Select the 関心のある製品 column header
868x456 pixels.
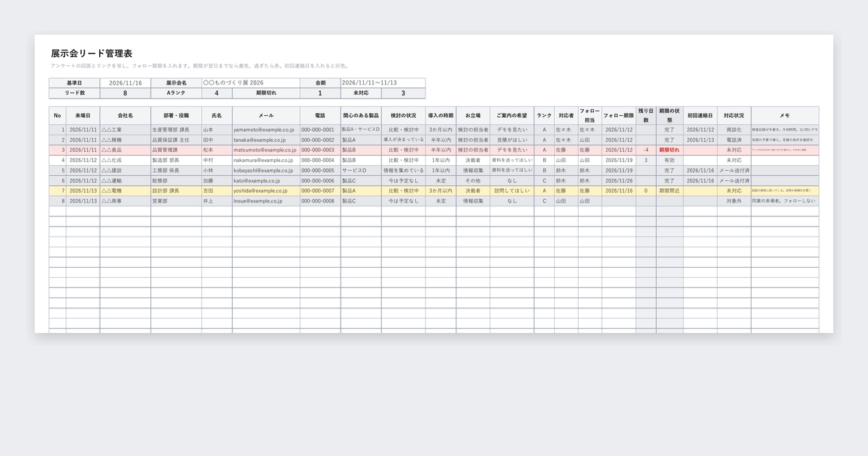coord(361,116)
